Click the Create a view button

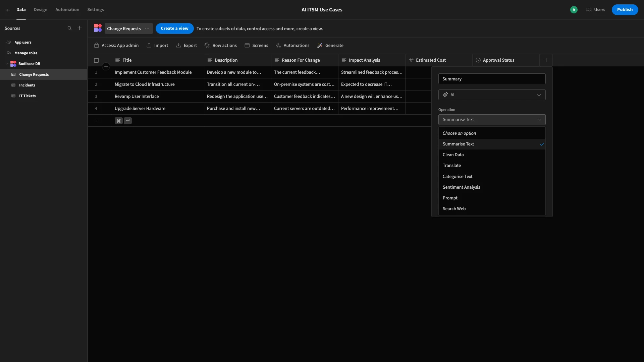[174, 28]
